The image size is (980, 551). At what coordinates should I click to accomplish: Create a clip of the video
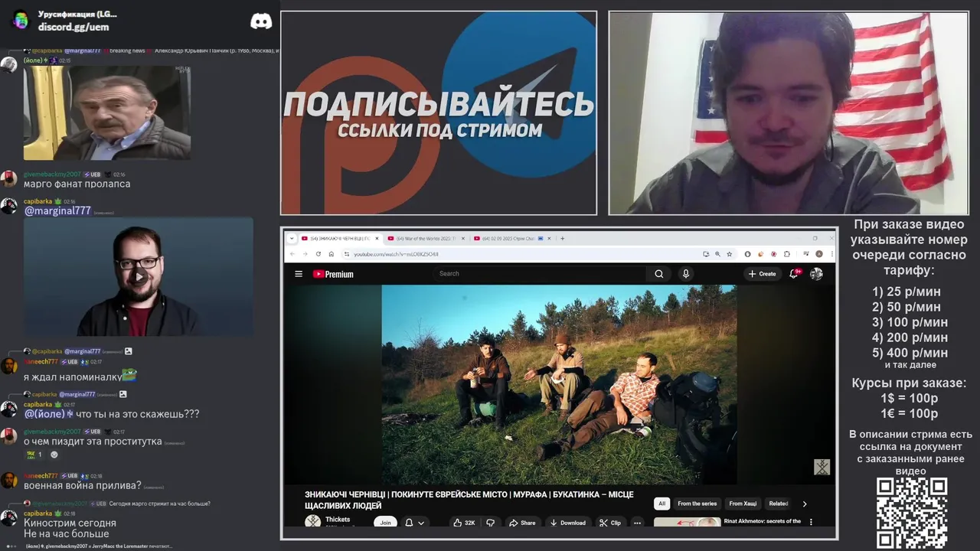(610, 523)
